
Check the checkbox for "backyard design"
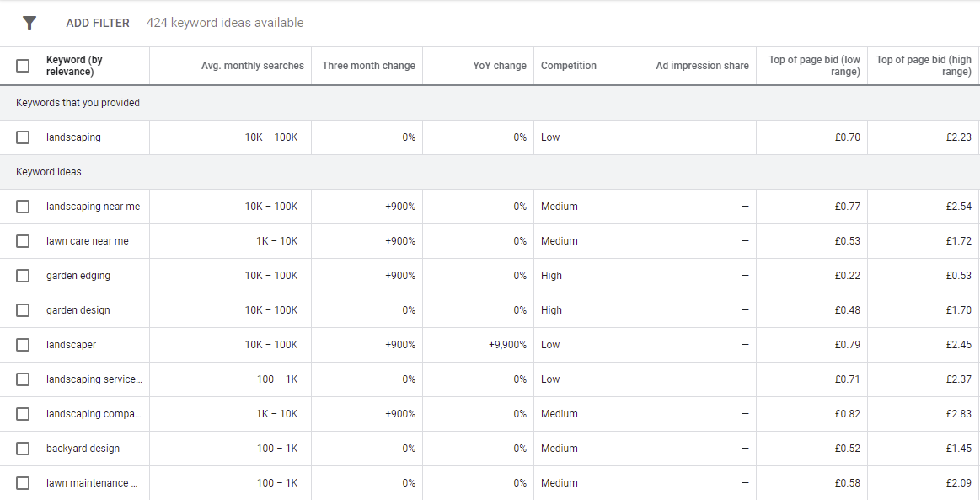click(23, 448)
